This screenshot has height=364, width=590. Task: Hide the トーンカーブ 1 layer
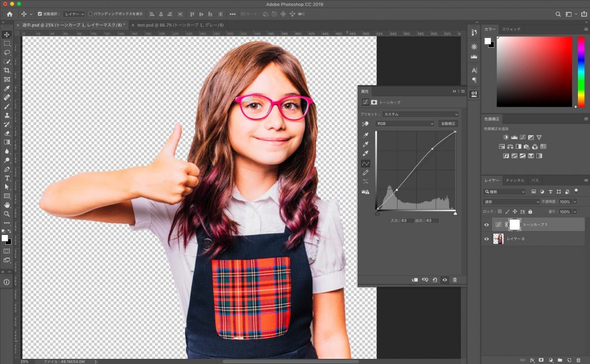point(486,225)
